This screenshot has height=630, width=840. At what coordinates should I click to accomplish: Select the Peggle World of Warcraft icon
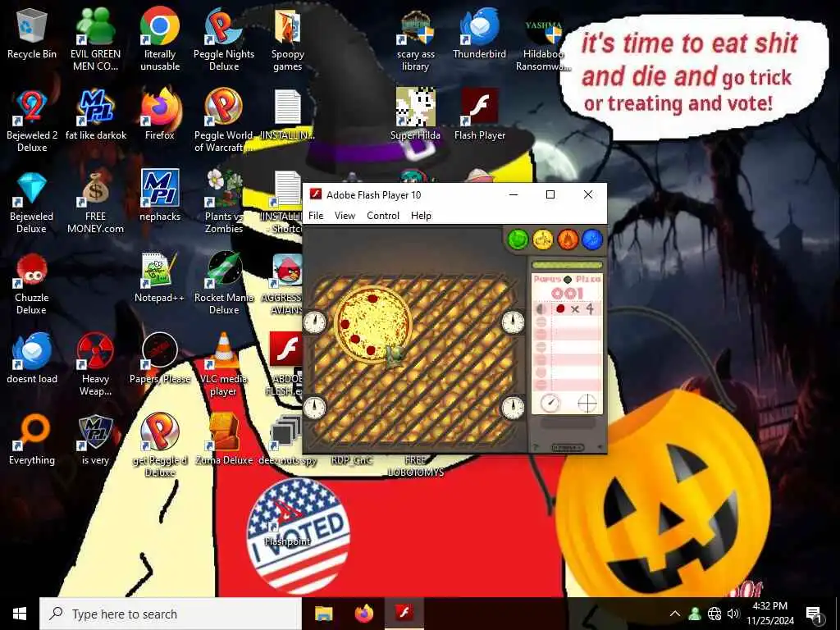tap(224, 121)
